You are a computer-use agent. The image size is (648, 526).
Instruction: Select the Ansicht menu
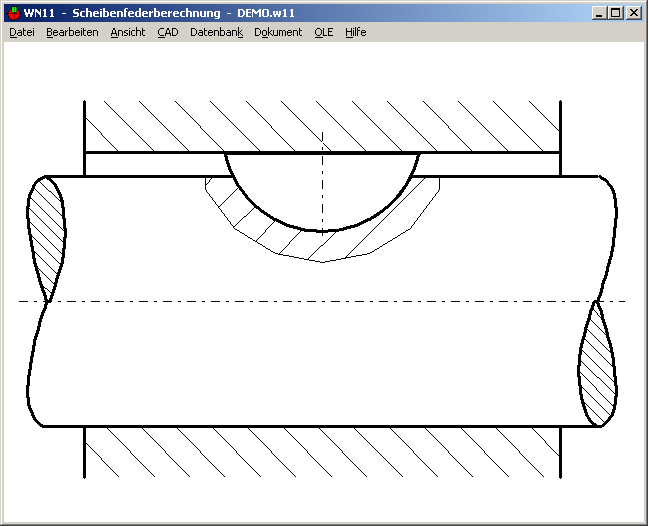tap(128, 32)
